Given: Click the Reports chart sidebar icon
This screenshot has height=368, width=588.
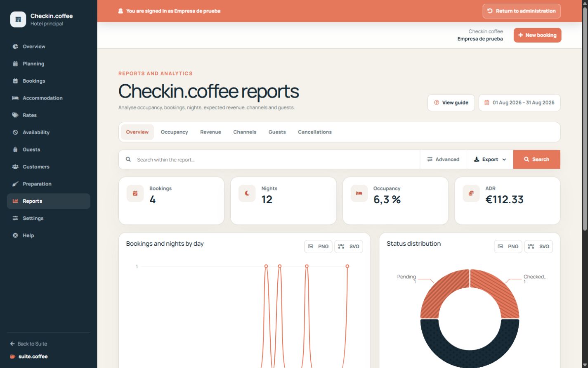Looking at the screenshot, I should click(x=15, y=201).
